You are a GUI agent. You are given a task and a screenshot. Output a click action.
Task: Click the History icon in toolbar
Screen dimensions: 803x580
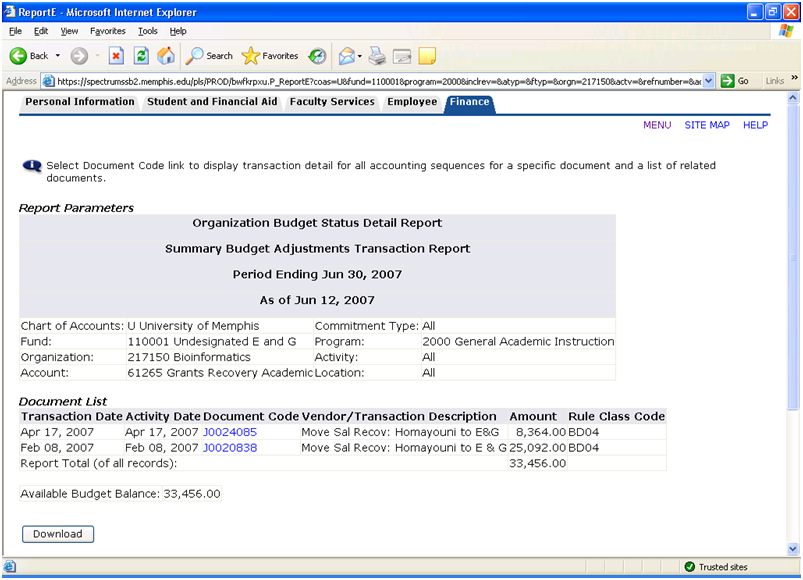coord(317,56)
